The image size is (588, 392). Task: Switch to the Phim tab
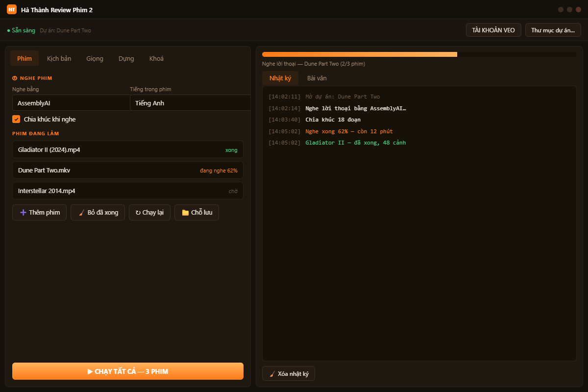24,58
